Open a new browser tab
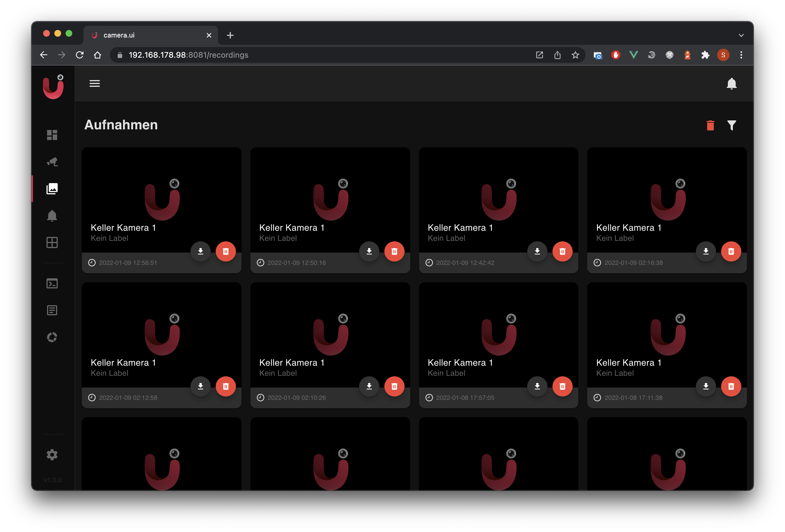The height and width of the screenshot is (532, 785). [x=230, y=35]
